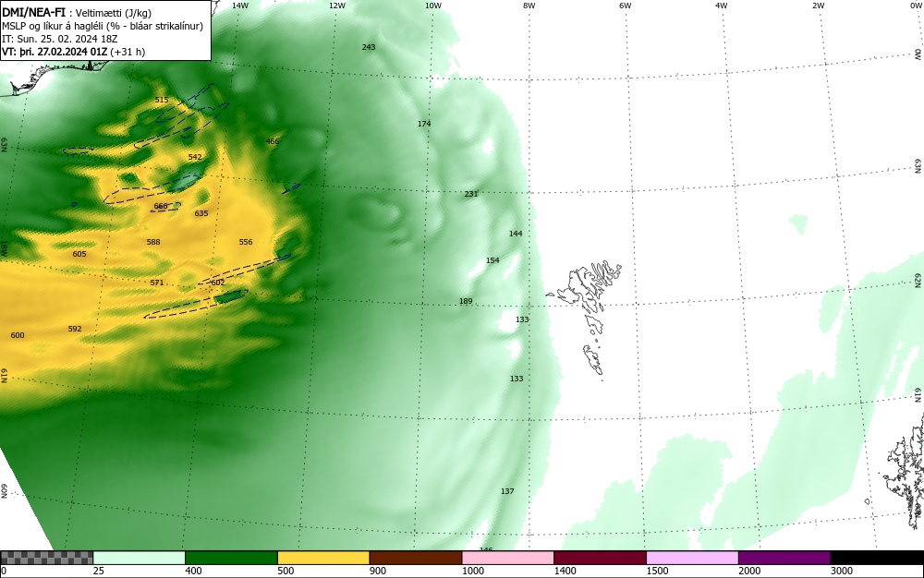Click the 8W longitude label
The image size is (924, 578).
529,6
